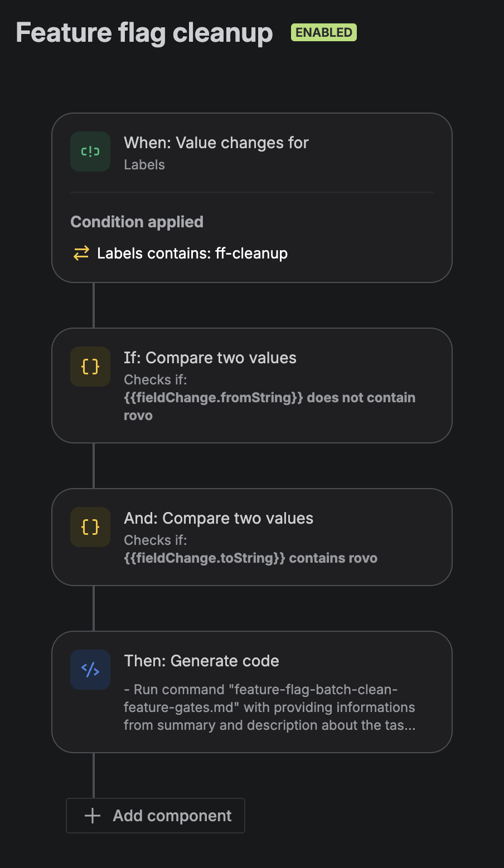Viewport: 504px width, 868px height.
Task: Click the code icon on Generate code action
Action: click(90, 670)
